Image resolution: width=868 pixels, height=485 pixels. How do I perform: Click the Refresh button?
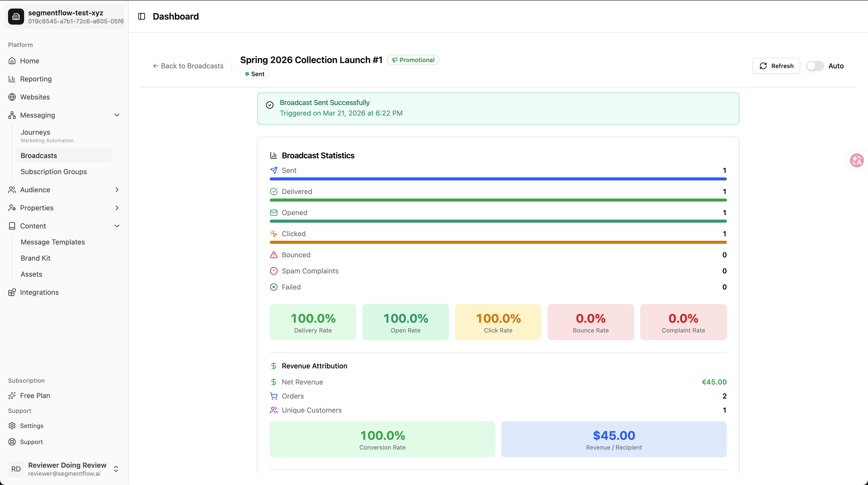coord(776,66)
